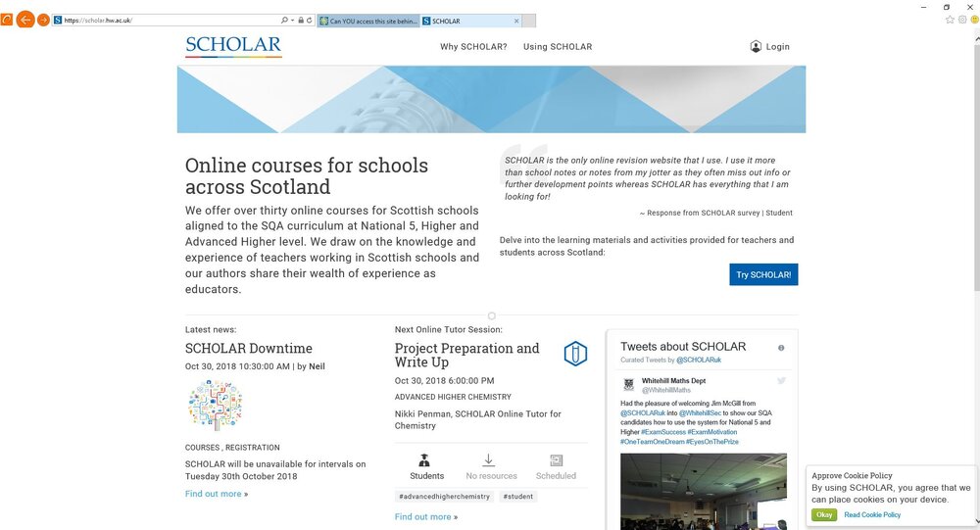Click the author name Neil
The height and width of the screenshot is (530, 980).
(317, 366)
